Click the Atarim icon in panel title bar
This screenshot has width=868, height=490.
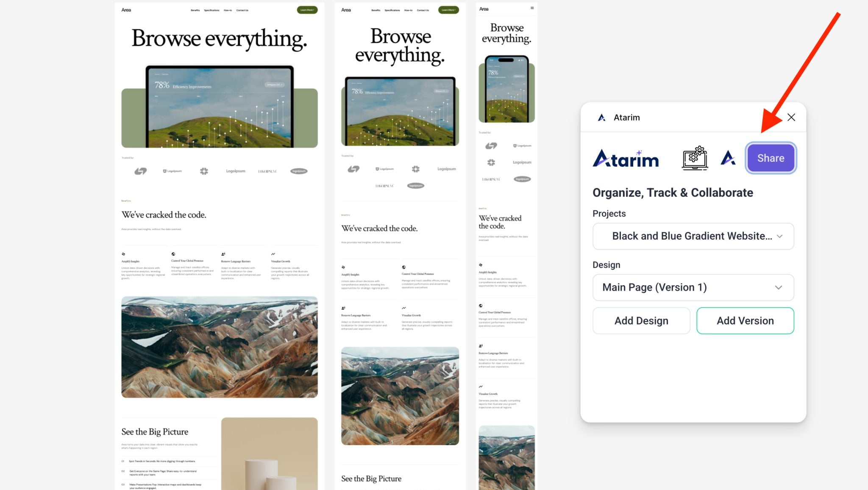click(x=601, y=118)
